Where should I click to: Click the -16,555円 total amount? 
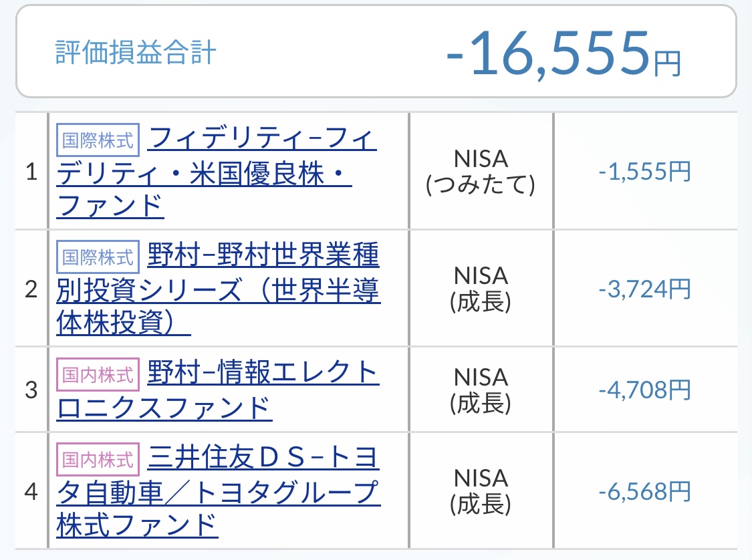click(563, 53)
